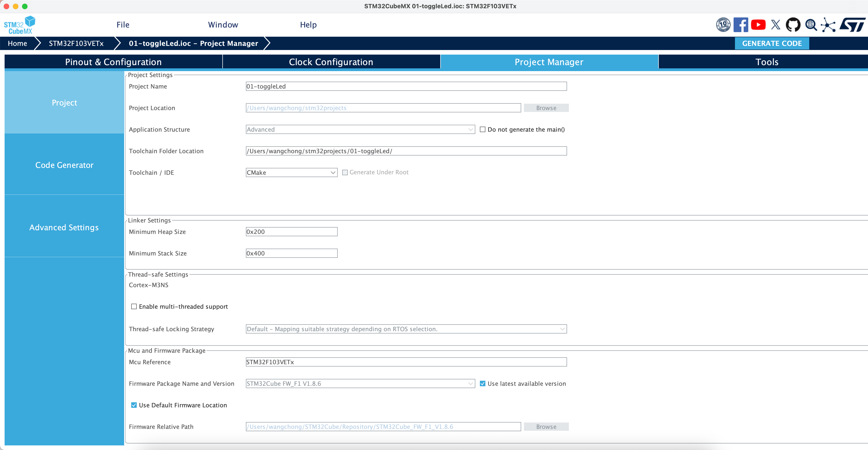Click the Minimum Heap Size field
The width and height of the screenshot is (868, 450).
point(292,232)
